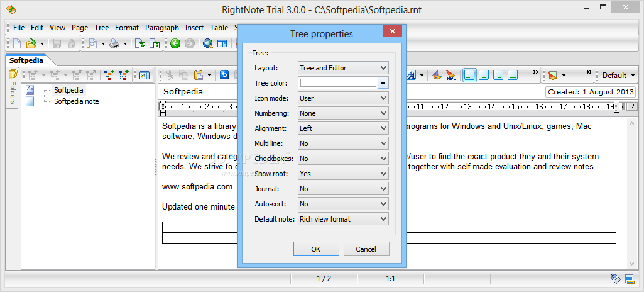Print using the printer icon
The height and width of the screenshot is (292, 644).
click(114, 43)
